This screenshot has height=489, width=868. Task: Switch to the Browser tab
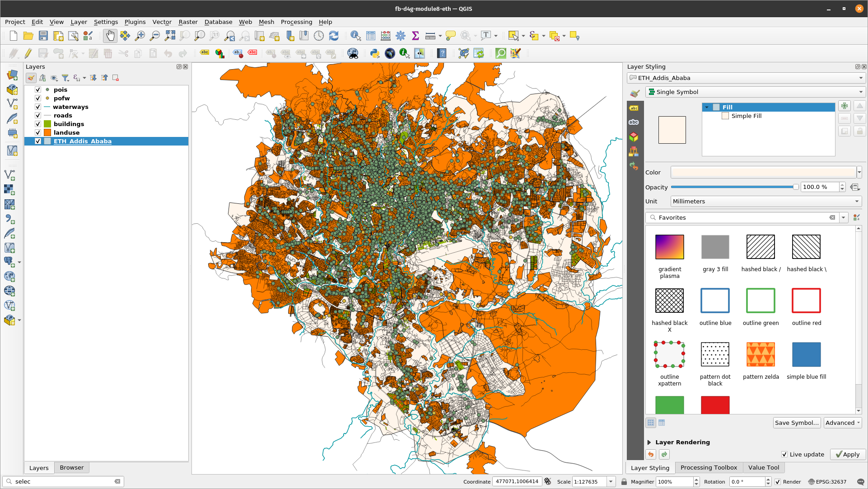click(x=72, y=468)
